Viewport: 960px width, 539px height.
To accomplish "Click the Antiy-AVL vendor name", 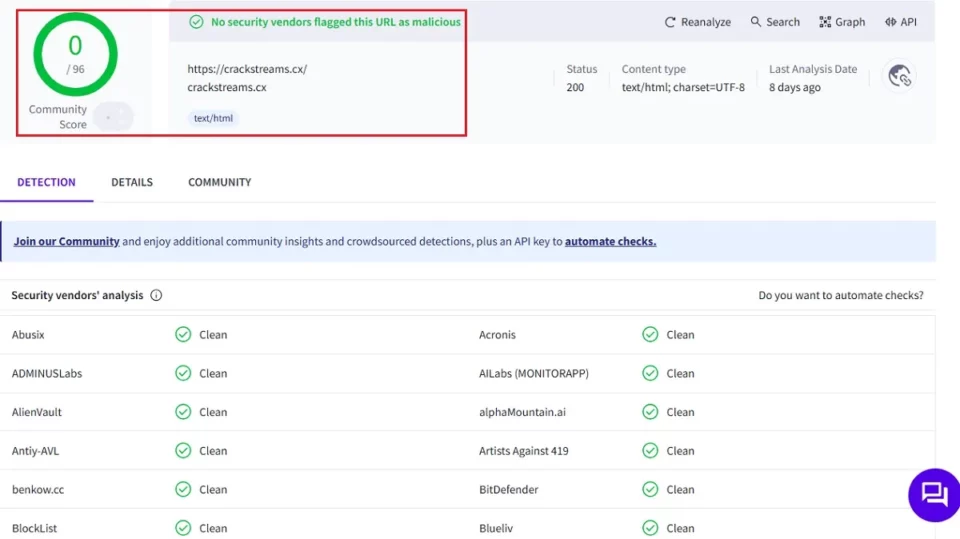I will click(x=36, y=451).
